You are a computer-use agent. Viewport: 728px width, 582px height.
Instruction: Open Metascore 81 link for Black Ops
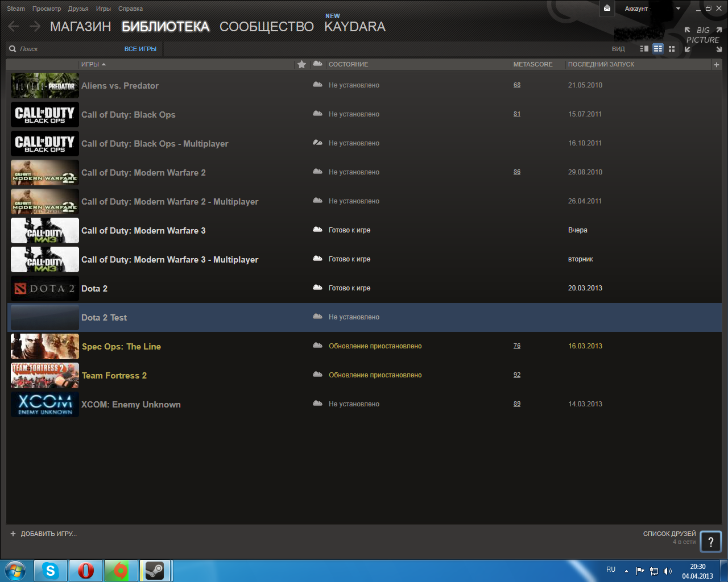517,114
